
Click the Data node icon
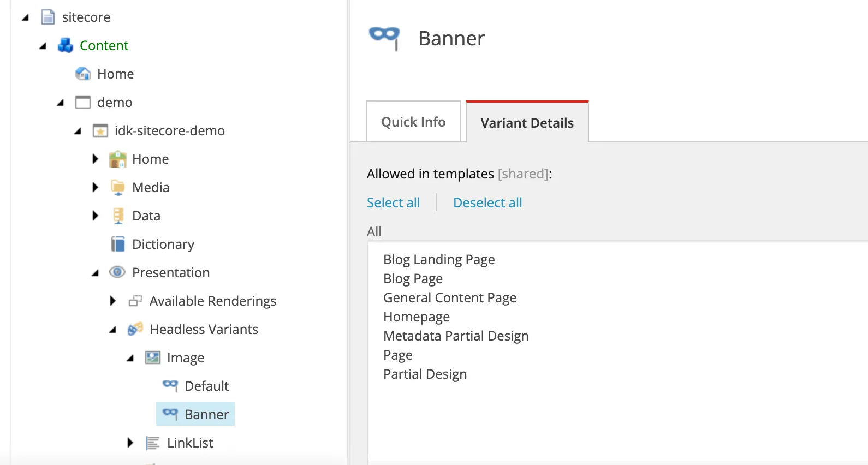click(x=118, y=216)
